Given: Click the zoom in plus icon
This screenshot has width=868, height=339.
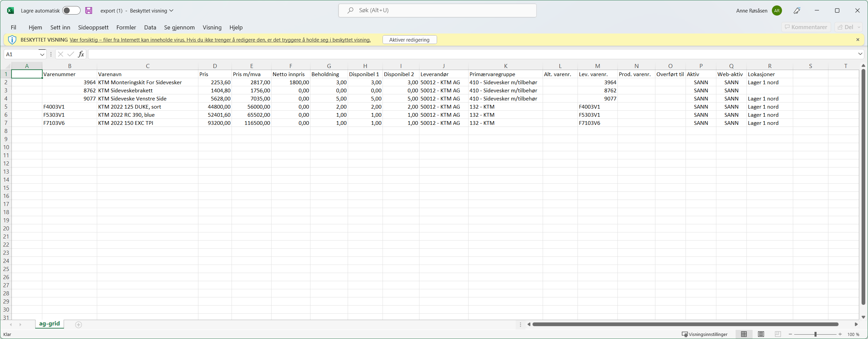Looking at the screenshot, I should tap(840, 334).
